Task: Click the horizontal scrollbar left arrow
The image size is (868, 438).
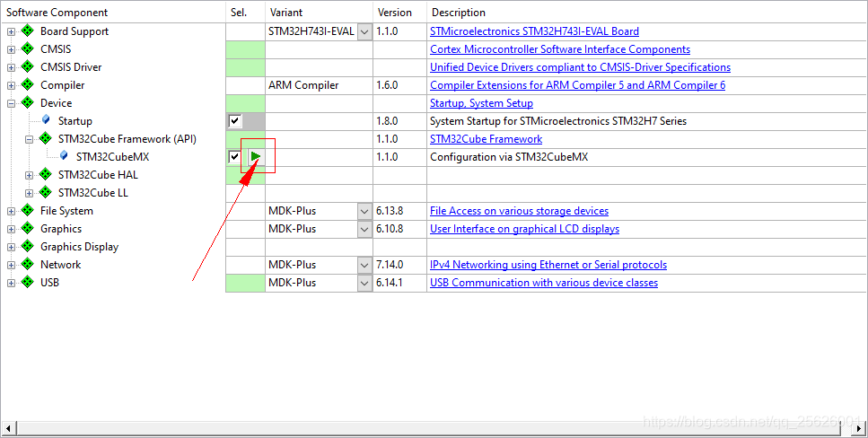Action: (x=9, y=428)
